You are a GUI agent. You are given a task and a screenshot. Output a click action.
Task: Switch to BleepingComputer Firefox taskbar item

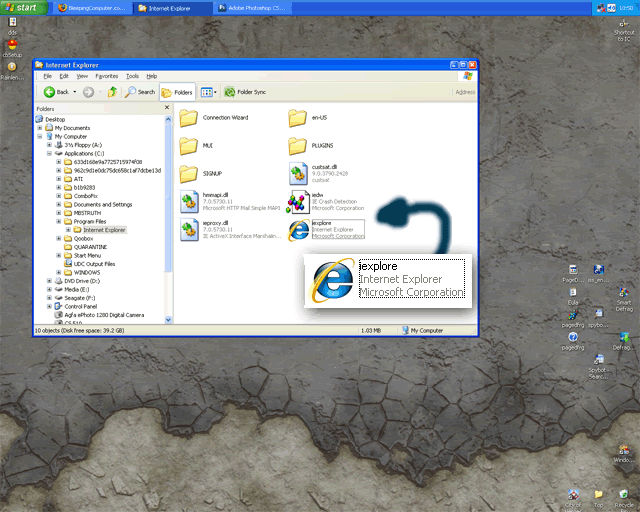pyautogui.click(x=91, y=8)
